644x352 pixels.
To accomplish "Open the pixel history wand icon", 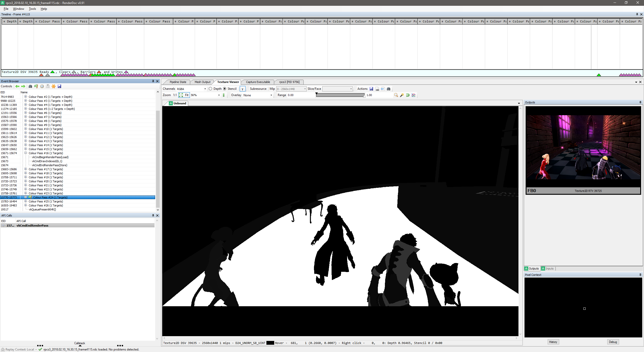I will (x=402, y=95).
